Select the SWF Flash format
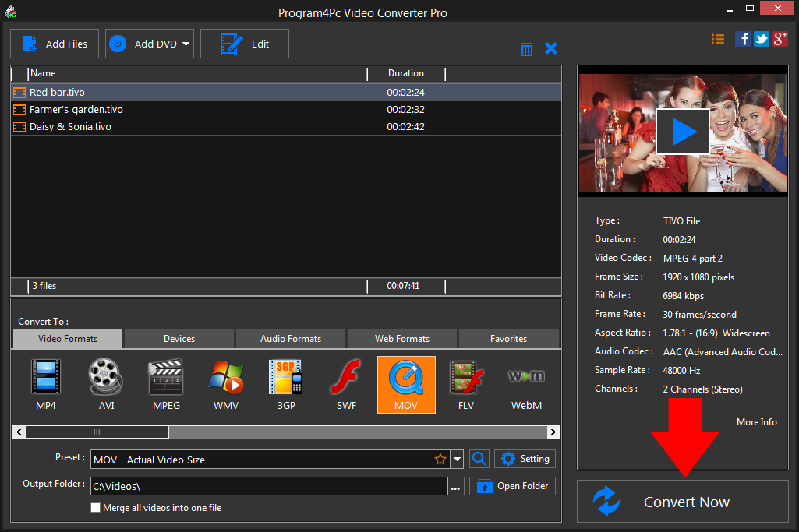Viewport: 799px width, 532px height. tap(346, 384)
